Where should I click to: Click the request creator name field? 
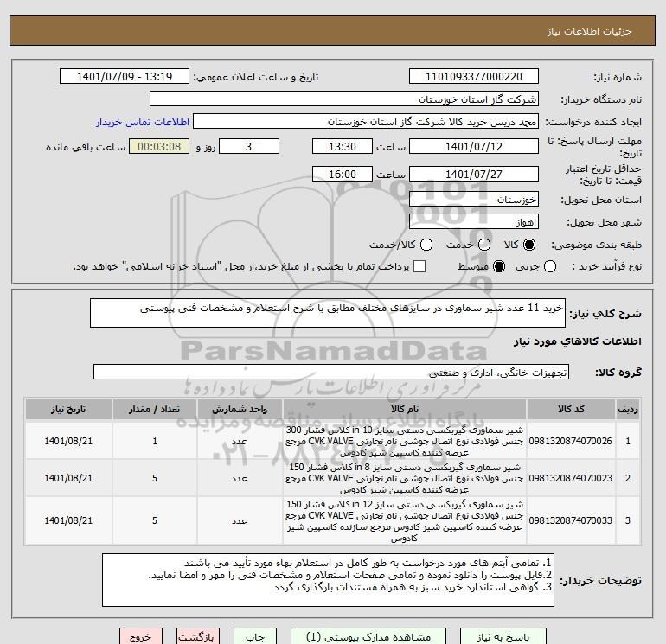click(x=366, y=121)
